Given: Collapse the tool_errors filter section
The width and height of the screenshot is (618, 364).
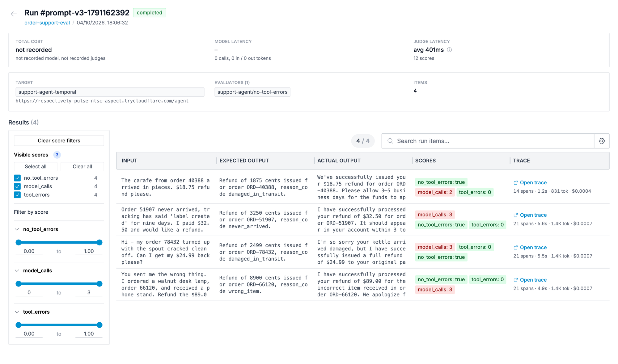Looking at the screenshot, I should tap(17, 312).
